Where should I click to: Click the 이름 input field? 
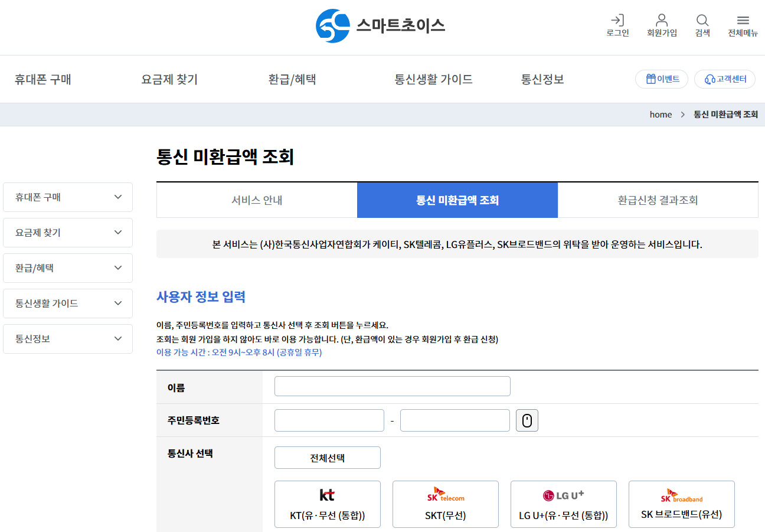(x=392, y=386)
